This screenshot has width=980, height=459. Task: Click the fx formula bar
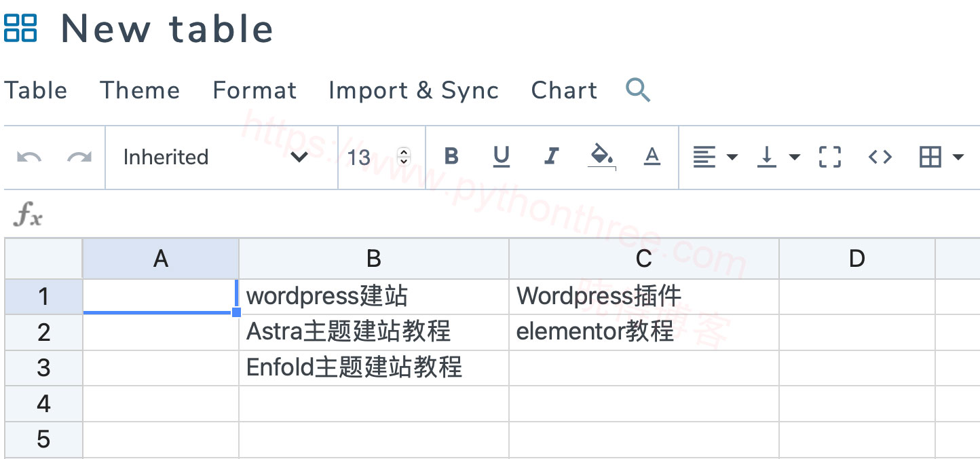click(x=491, y=215)
